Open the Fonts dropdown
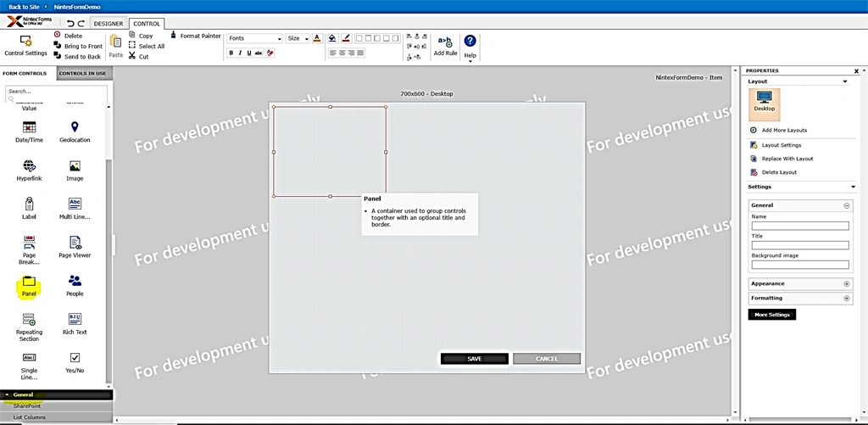 (x=254, y=38)
